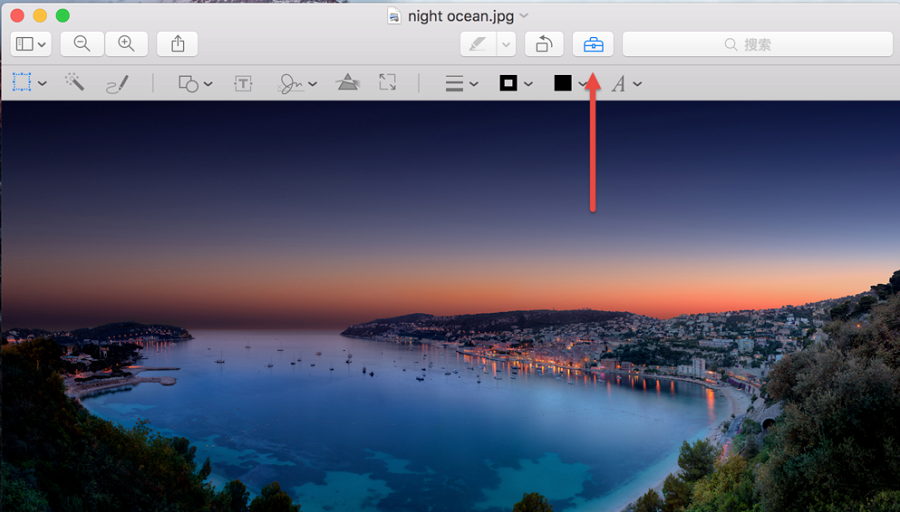Image resolution: width=900 pixels, height=512 pixels.
Task: Rotate the image left
Action: click(x=544, y=44)
